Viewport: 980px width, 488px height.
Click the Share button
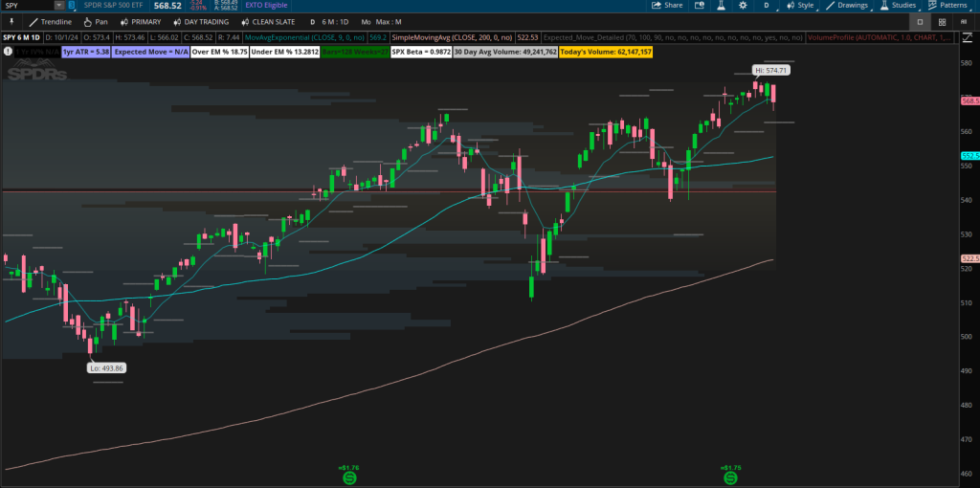coord(667,6)
